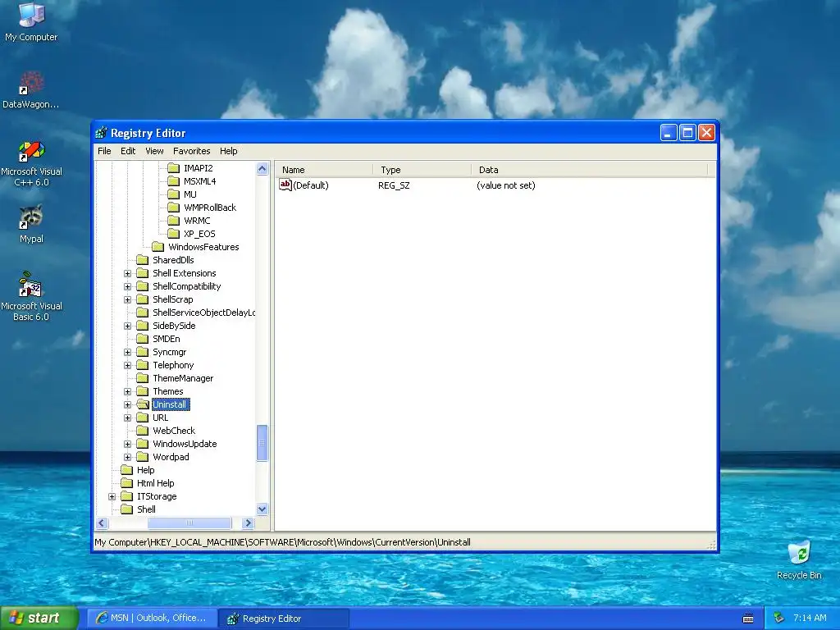Click tree horizontal scrollbar left arrow
840x630 pixels.
[103, 523]
